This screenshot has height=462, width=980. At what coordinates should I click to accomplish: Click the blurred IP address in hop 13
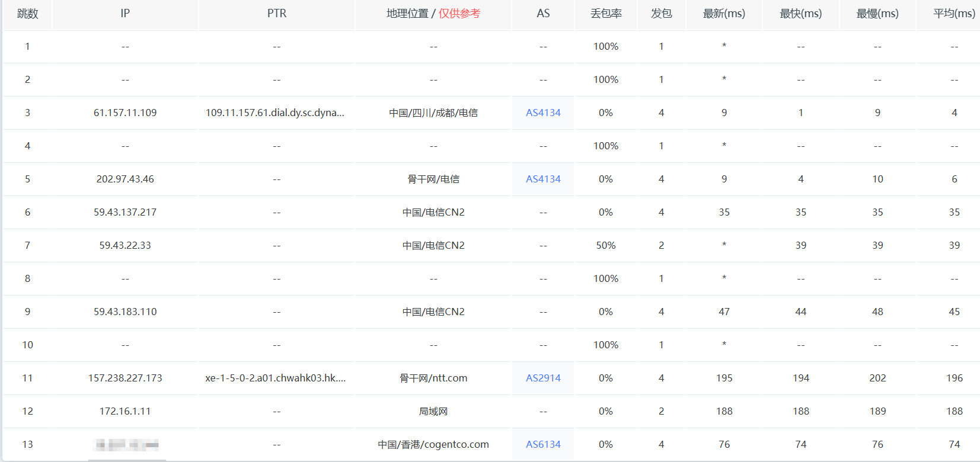coord(127,444)
